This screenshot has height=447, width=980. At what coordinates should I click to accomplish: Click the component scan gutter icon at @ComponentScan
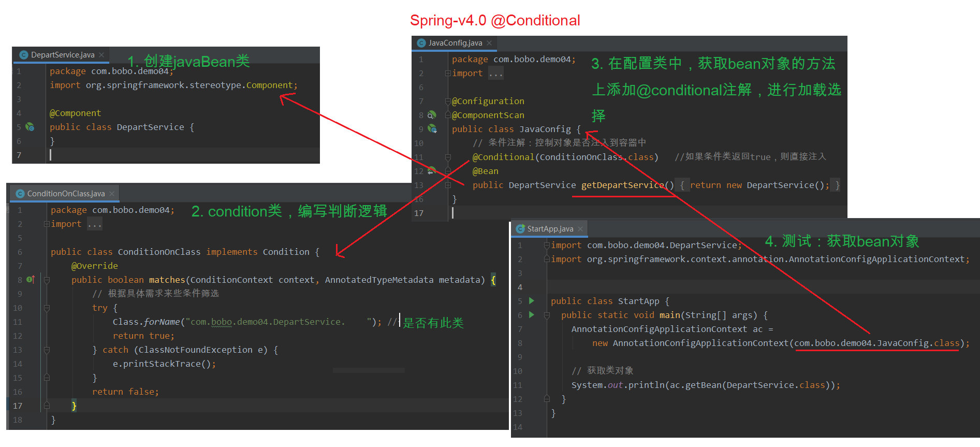tap(432, 115)
